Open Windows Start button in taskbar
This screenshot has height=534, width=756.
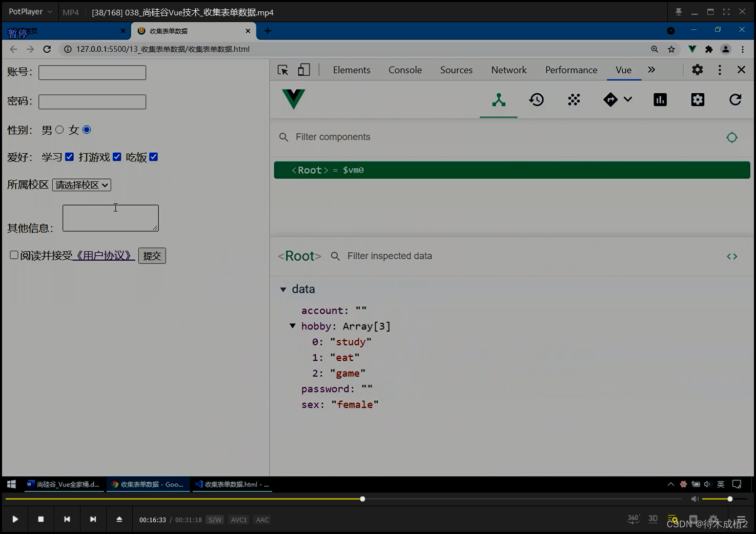coord(11,484)
